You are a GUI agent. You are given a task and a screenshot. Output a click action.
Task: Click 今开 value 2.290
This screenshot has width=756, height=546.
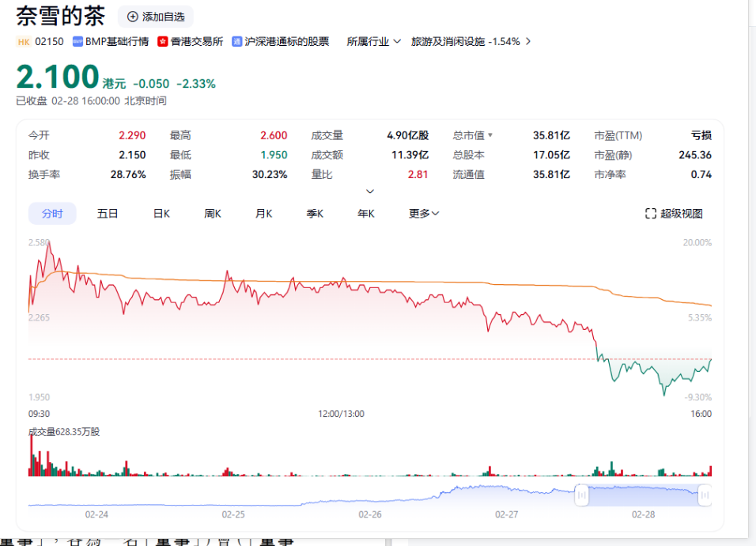tap(132, 135)
